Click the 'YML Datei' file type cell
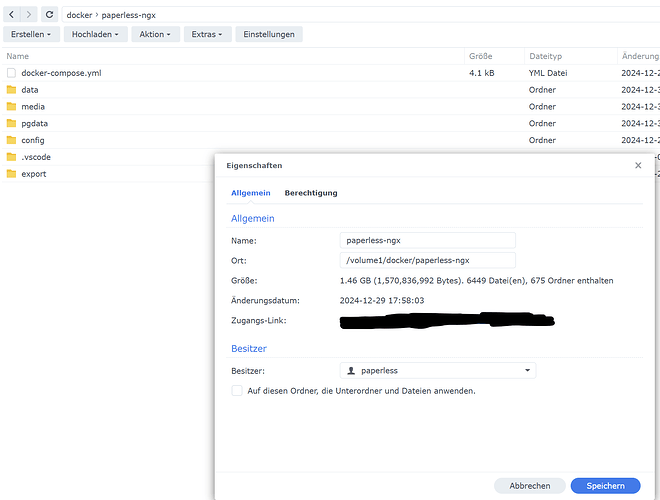This screenshot has height=500, width=660. coord(548,73)
